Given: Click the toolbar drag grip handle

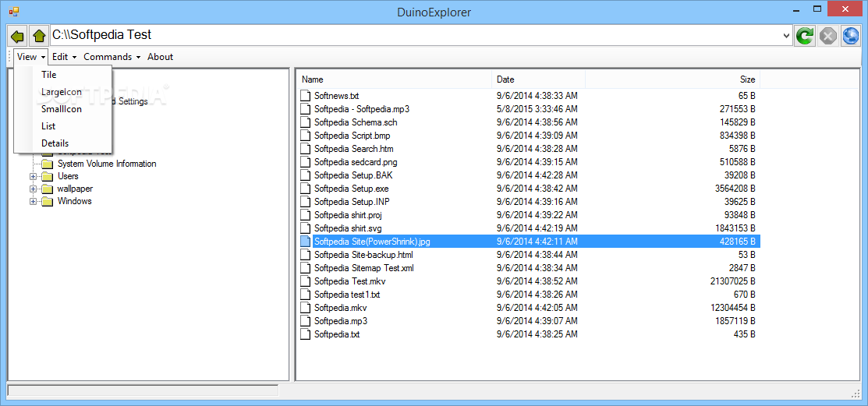Looking at the screenshot, I should (x=10, y=56).
